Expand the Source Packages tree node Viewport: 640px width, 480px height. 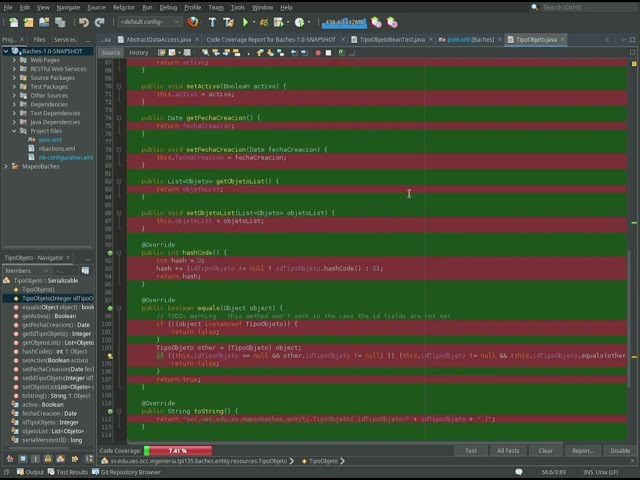click(x=15, y=78)
